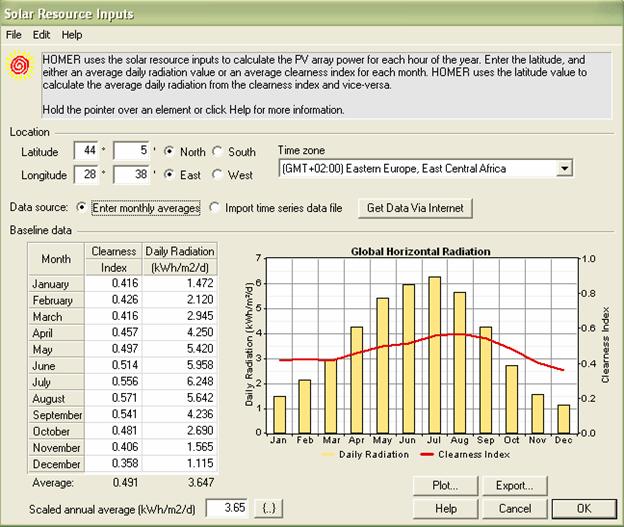The image size is (624, 527).
Task: Select the East longitude radio button
Action: [170, 175]
